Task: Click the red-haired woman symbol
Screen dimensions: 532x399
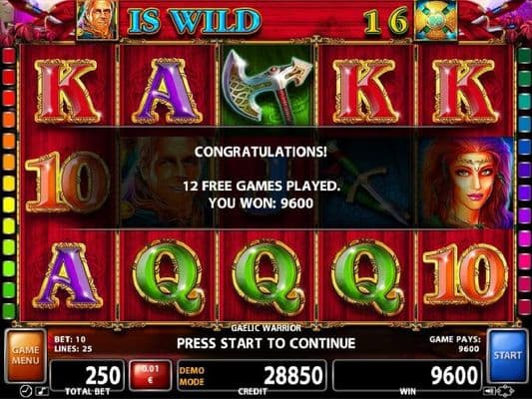Action: pos(465,184)
